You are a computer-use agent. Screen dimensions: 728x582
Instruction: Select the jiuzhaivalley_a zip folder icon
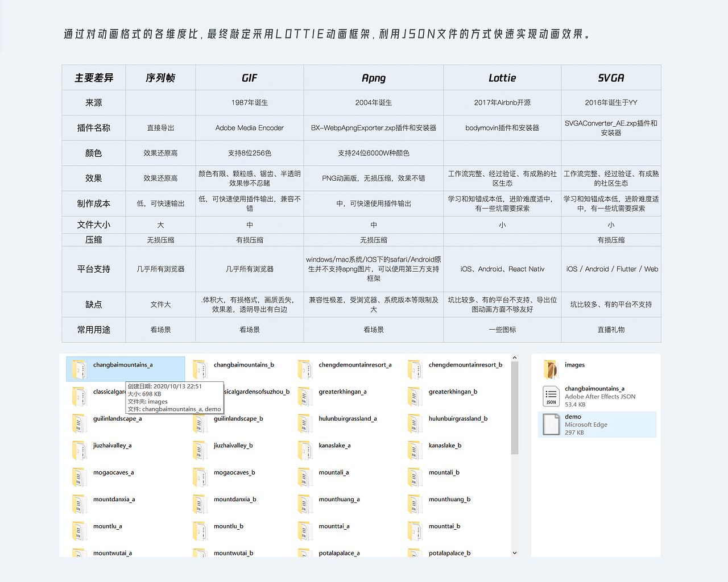[x=80, y=450]
